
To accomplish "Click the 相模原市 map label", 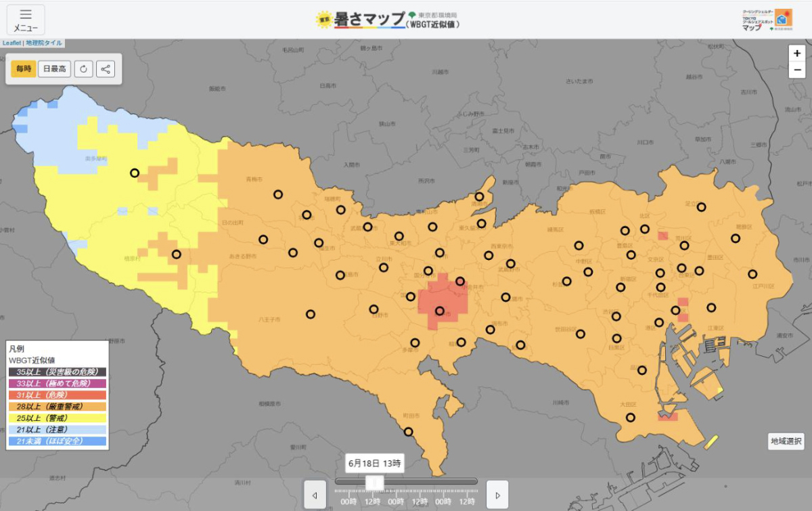I will 269,404.
